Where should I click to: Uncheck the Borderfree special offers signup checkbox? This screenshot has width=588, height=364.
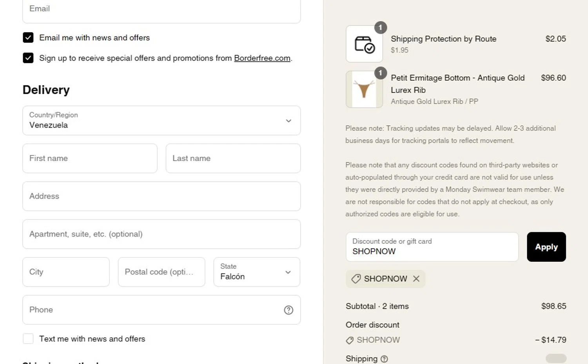pos(28,58)
